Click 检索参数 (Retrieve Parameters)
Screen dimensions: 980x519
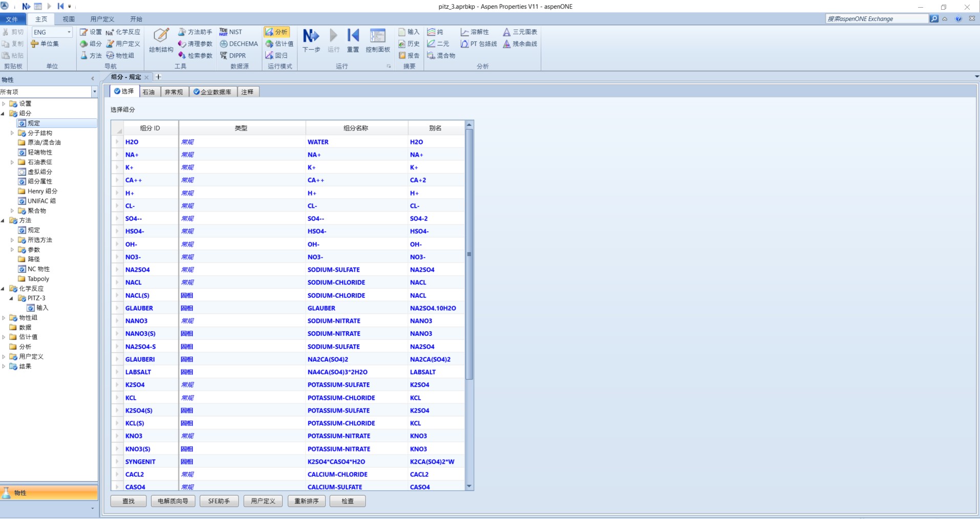click(x=195, y=55)
